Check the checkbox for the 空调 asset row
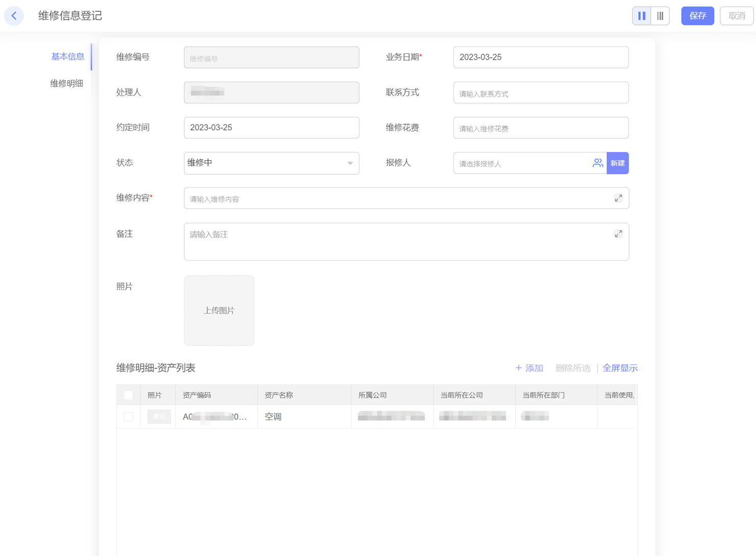 [129, 417]
